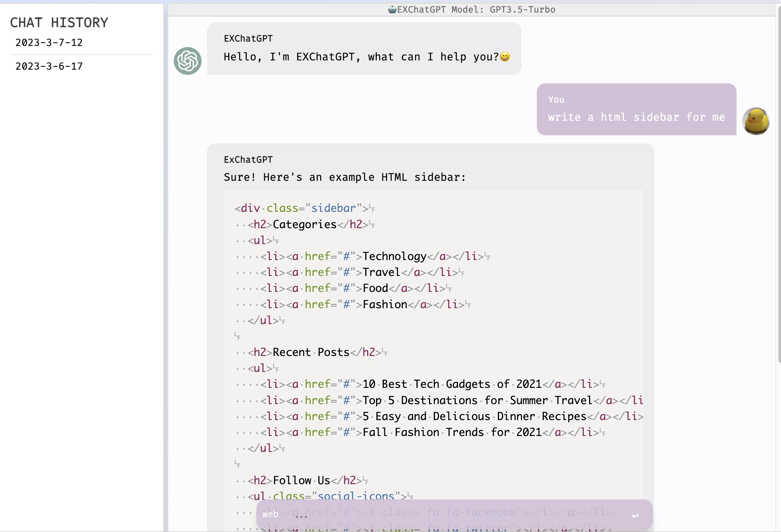
Task: Expand the 2023-3-6-17 conversation entry
Action: click(49, 66)
